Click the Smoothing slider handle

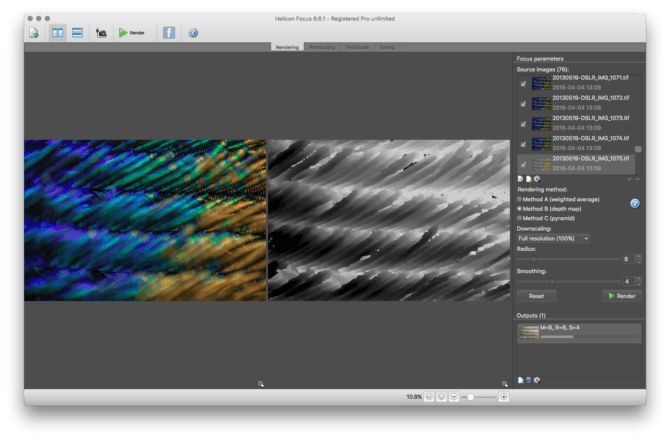click(552, 282)
